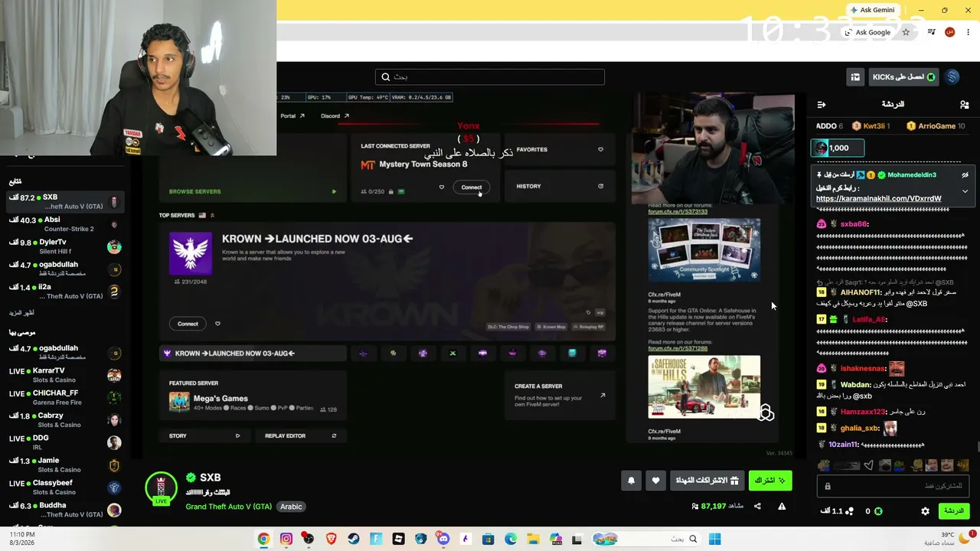Open ii2a channel in the sidebar
This screenshot has width=980, height=551.
[x=65, y=292]
